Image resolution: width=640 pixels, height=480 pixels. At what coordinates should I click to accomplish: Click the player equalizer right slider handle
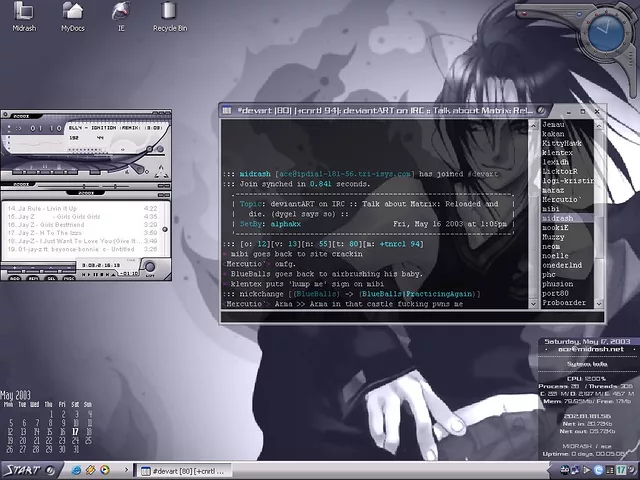click(x=116, y=186)
